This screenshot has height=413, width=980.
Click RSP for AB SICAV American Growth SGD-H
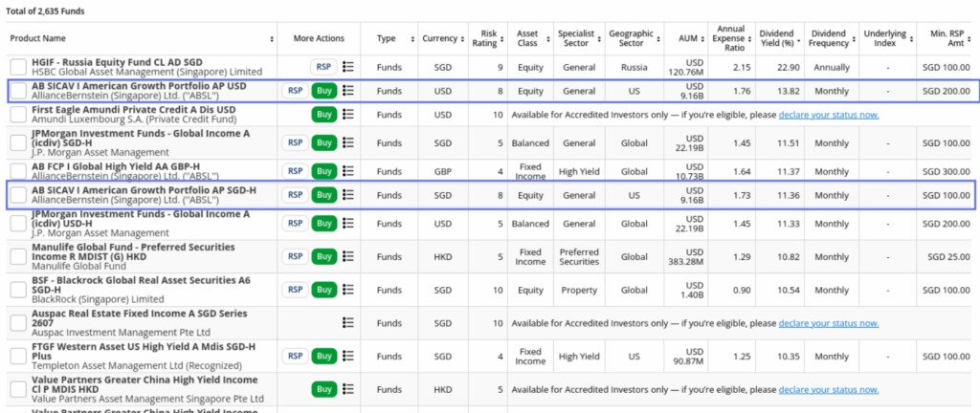[x=295, y=195]
